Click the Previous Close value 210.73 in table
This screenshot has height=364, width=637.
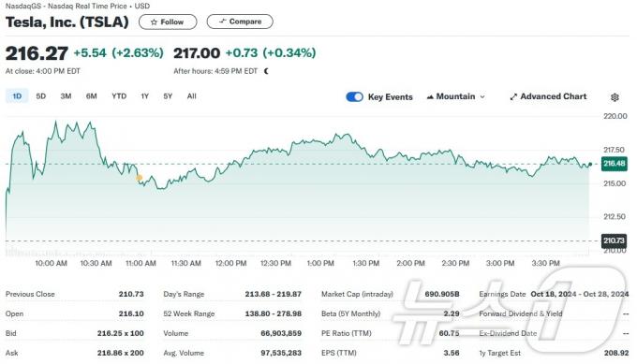(131, 294)
